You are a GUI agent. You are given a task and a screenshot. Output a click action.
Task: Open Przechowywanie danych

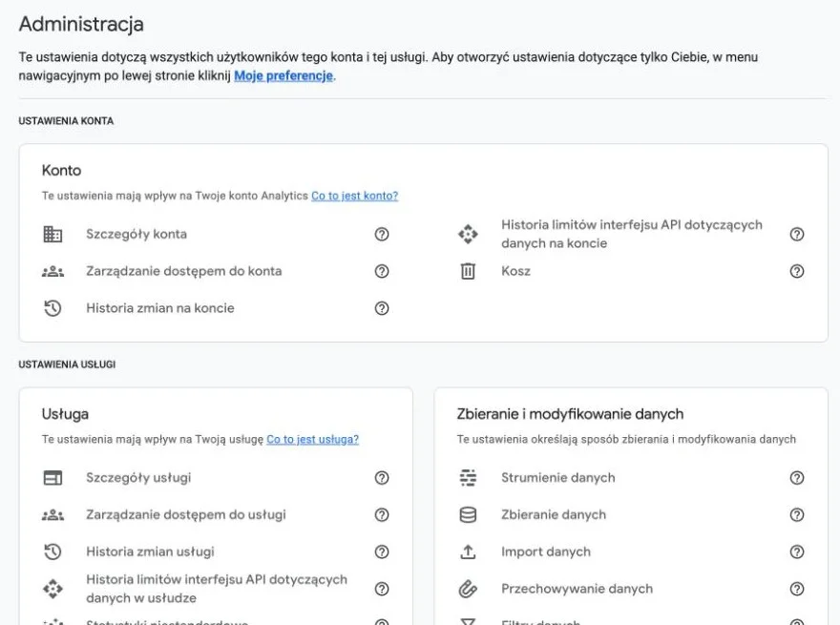point(577,589)
